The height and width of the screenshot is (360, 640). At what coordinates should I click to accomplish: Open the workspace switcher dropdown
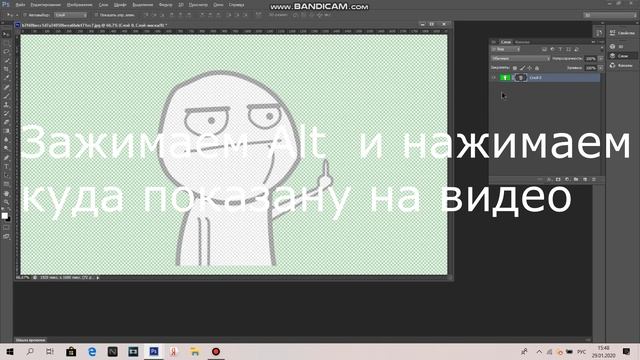pyautogui.click(x=610, y=15)
